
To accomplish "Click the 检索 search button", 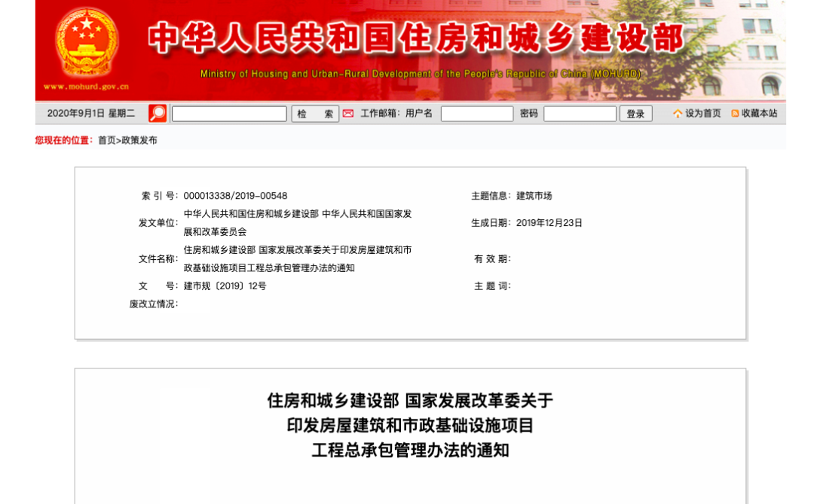I will pos(315,113).
